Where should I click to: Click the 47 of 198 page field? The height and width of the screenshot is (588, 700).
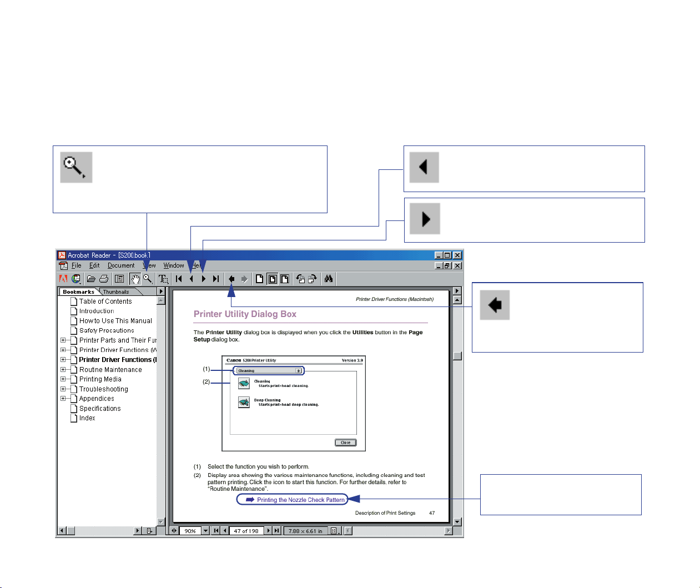(246, 531)
